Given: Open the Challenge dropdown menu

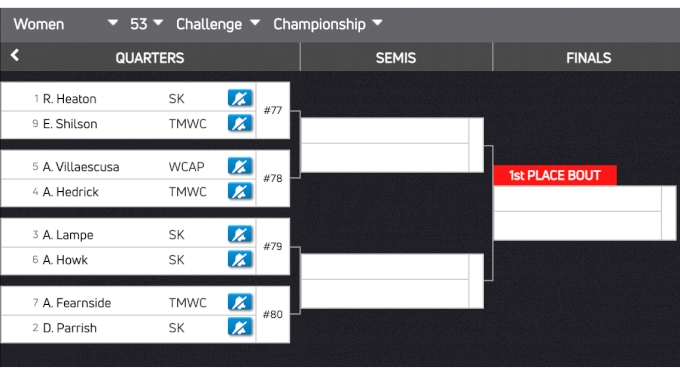Looking at the screenshot, I should point(218,24).
